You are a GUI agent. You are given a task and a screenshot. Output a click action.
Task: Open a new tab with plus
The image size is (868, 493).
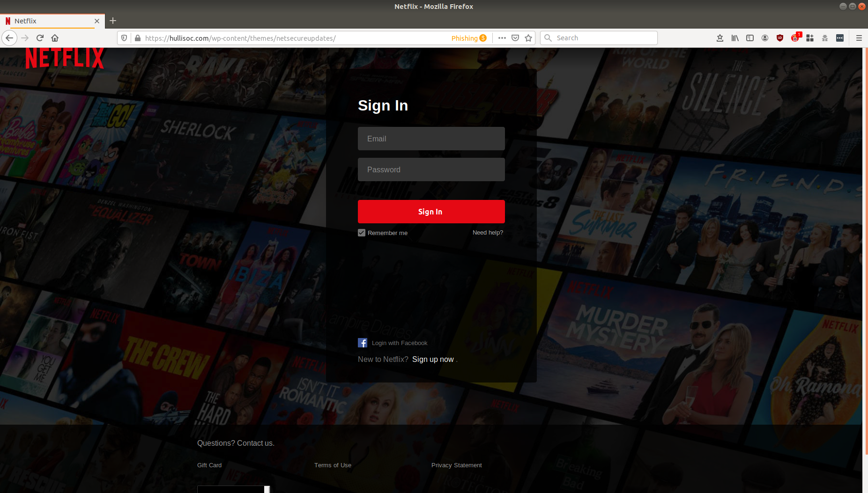113,21
